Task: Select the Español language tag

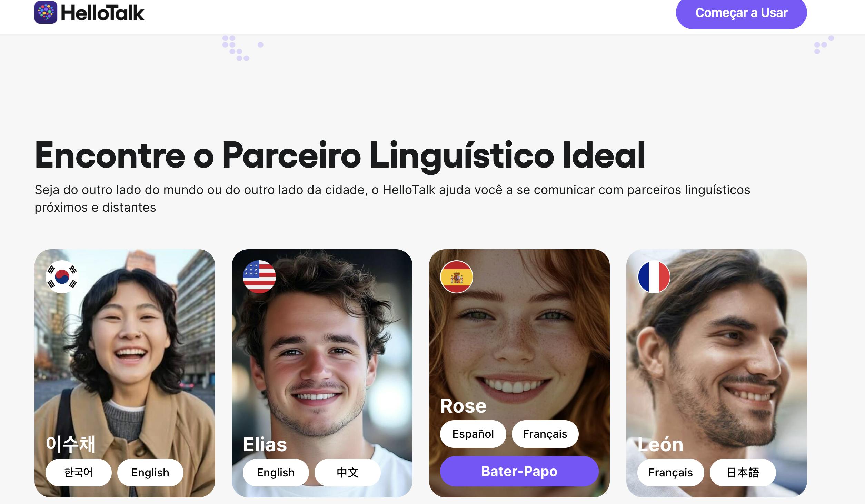Action: click(x=473, y=434)
